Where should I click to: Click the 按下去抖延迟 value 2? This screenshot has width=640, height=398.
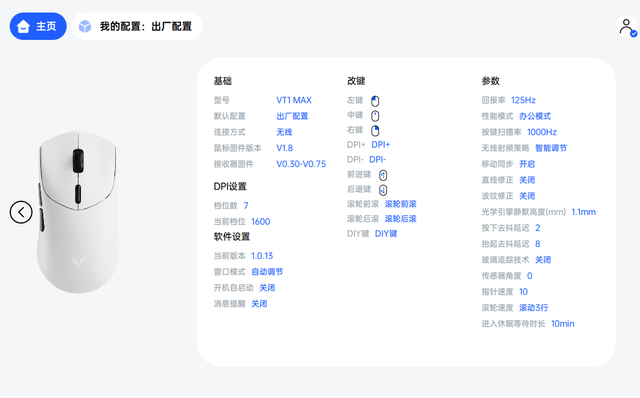point(538,228)
